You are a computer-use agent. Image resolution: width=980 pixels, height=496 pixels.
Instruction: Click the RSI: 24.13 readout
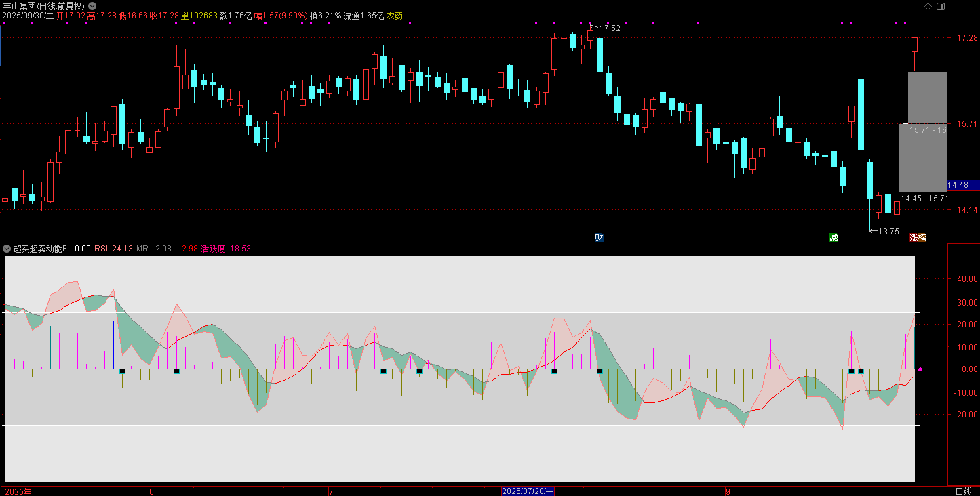113,249
